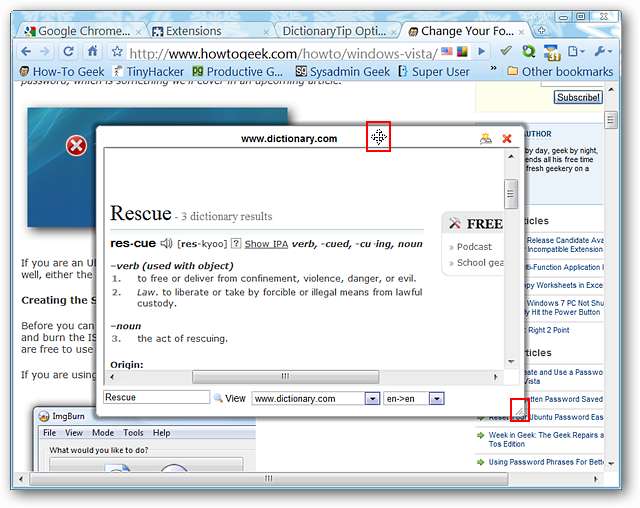Screen dimensions: 640x508
Task: Close the Extensions tab
Action: pos(266,32)
